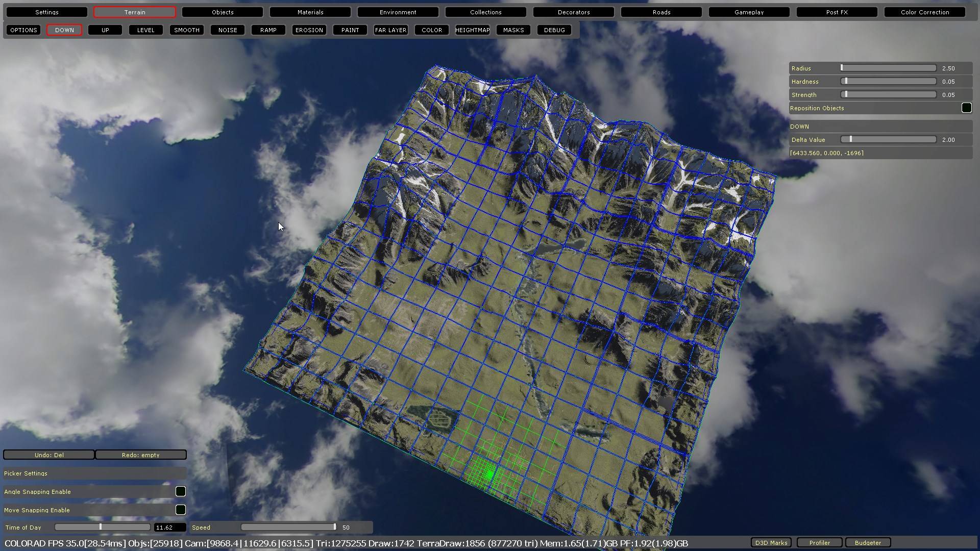The height and width of the screenshot is (551, 980).
Task: Adjust the Speed slider
Action: click(x=289, y=527)
